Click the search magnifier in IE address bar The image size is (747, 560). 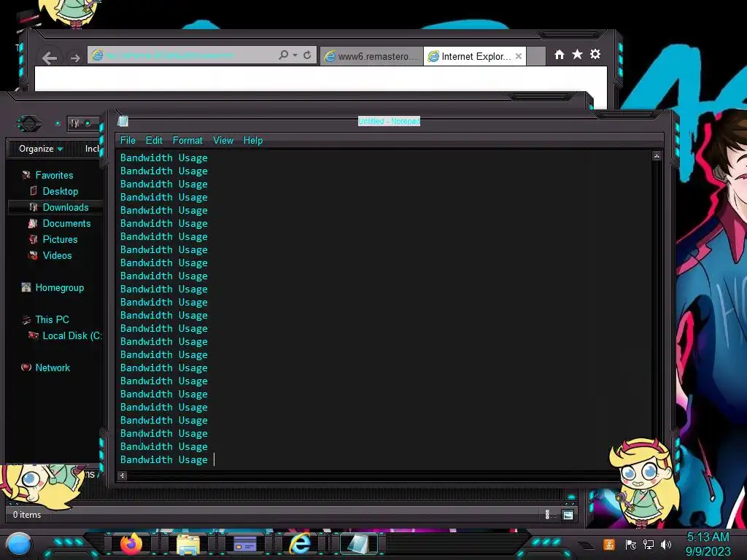coord(283,55)
